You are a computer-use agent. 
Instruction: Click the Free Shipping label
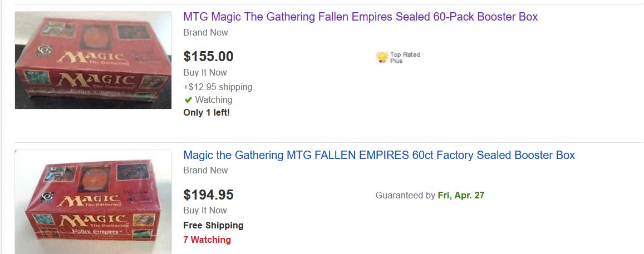click(213, 225)
